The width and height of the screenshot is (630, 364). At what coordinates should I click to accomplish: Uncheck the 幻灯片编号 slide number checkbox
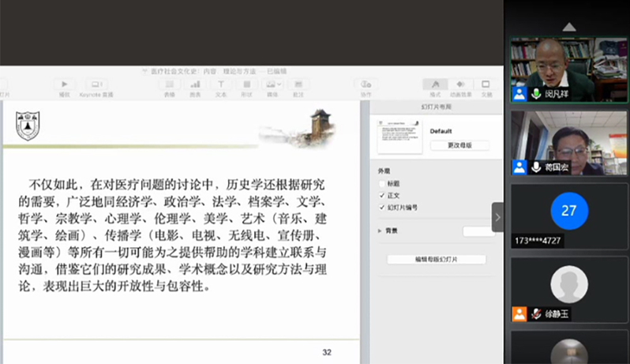(383, 207)
